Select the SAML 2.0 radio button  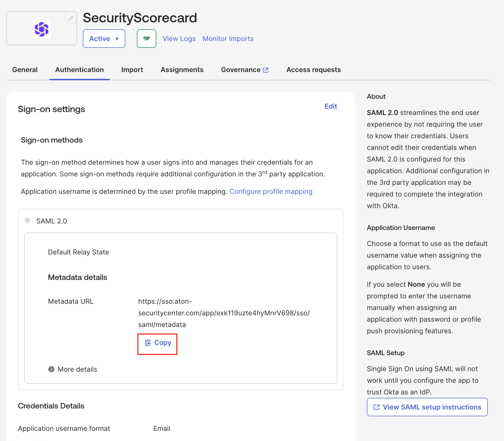click(x=28, y=220)
